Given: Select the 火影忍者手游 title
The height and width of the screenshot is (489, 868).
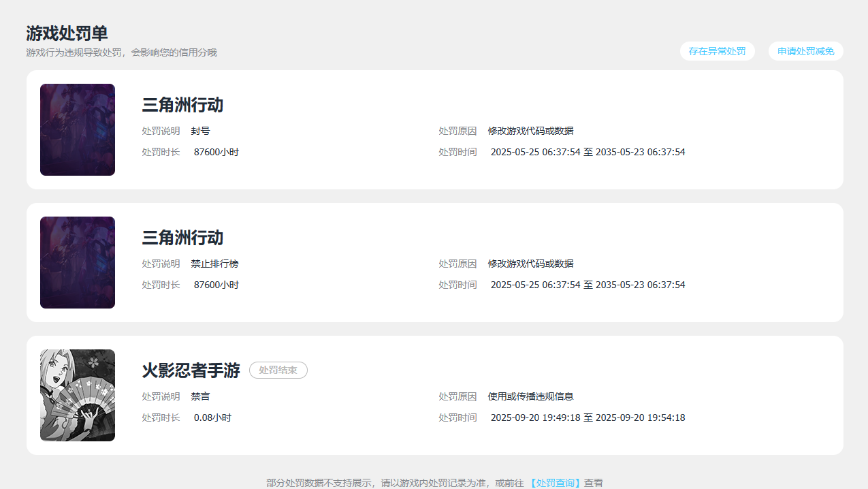Looking at the screenshot, I should point(191,370).
